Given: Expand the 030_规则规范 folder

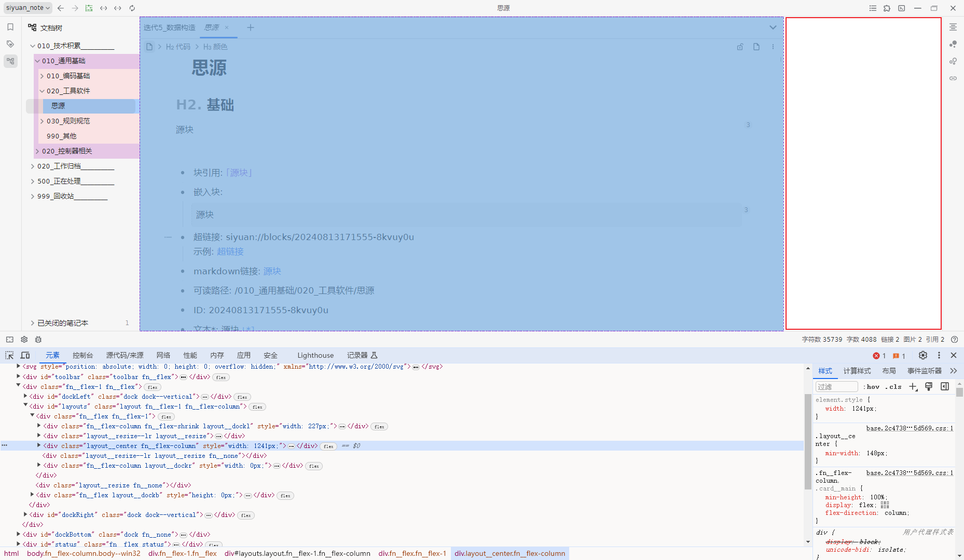Looking at the screenshot, I should point(42,121).
